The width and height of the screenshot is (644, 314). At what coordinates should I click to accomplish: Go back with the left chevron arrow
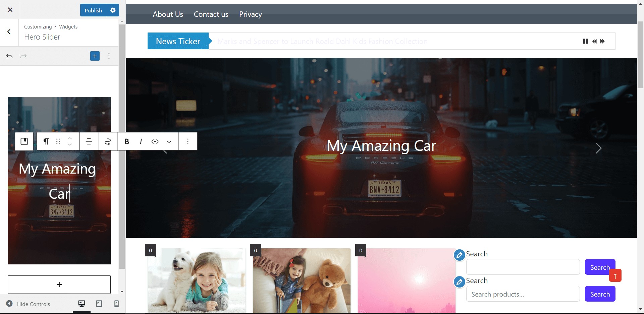click(9, 32)
